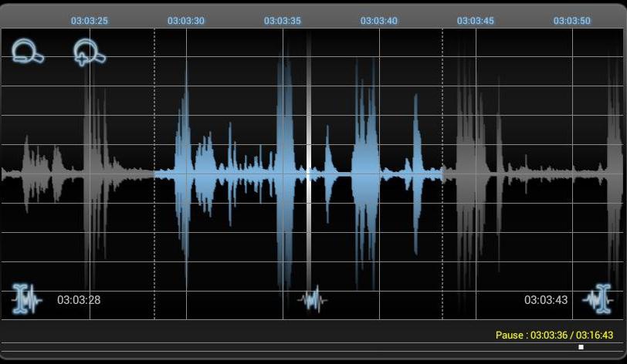Tap the waveform playhead handle icon
Viewport: 627px width, 364px height.
pos(312,299)
